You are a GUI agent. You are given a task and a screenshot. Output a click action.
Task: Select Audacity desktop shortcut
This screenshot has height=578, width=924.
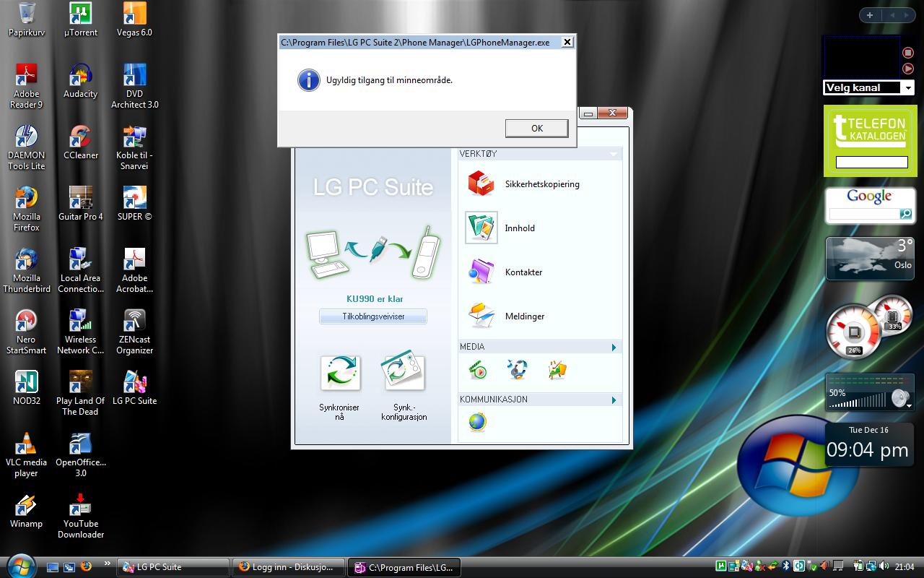[81, 81]
